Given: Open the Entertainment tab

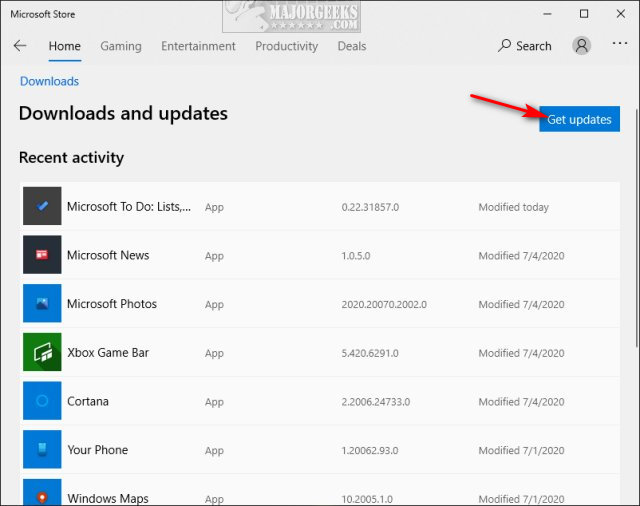Looking at the screenshot, I should click(x=198, y=46).
